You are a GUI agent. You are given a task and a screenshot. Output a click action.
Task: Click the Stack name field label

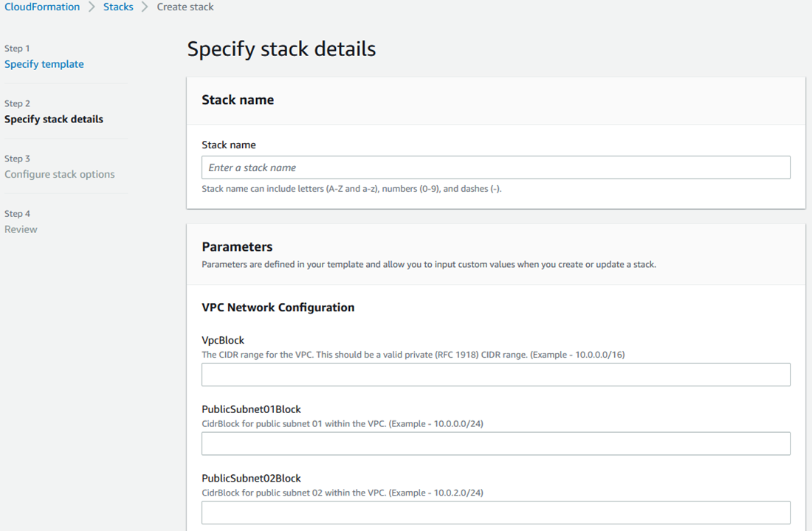228,145
